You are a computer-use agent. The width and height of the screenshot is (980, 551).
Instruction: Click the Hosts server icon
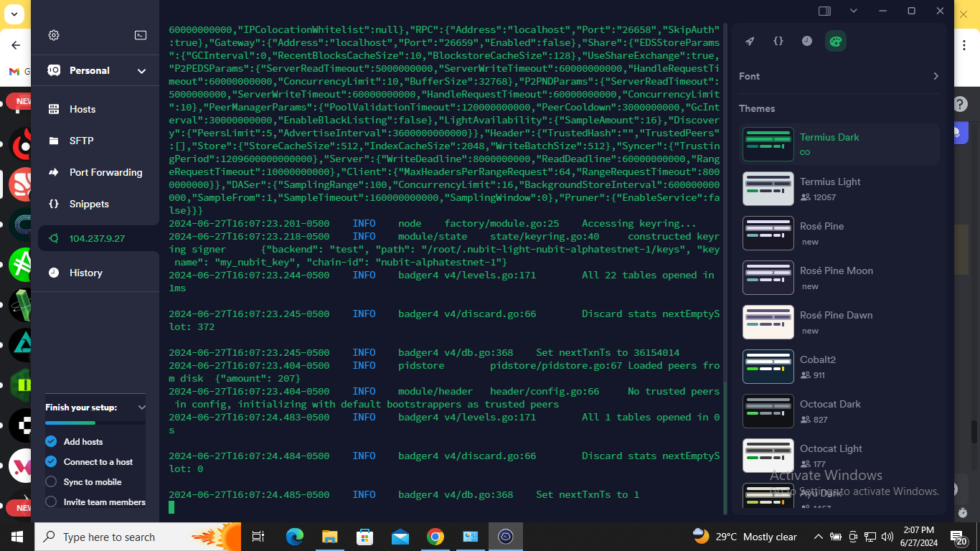(x=54, y=109)
